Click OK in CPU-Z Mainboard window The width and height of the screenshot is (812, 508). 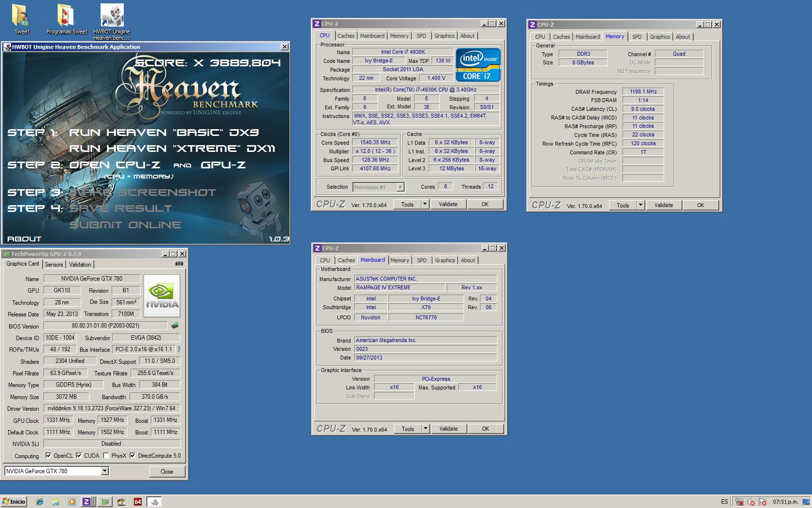click(x=485, y=429)
